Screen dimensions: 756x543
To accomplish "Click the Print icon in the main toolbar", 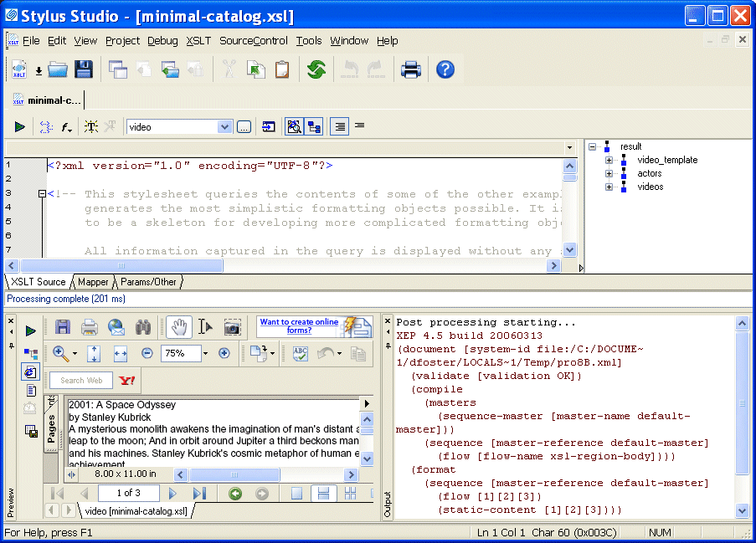I will coord(410,69).
